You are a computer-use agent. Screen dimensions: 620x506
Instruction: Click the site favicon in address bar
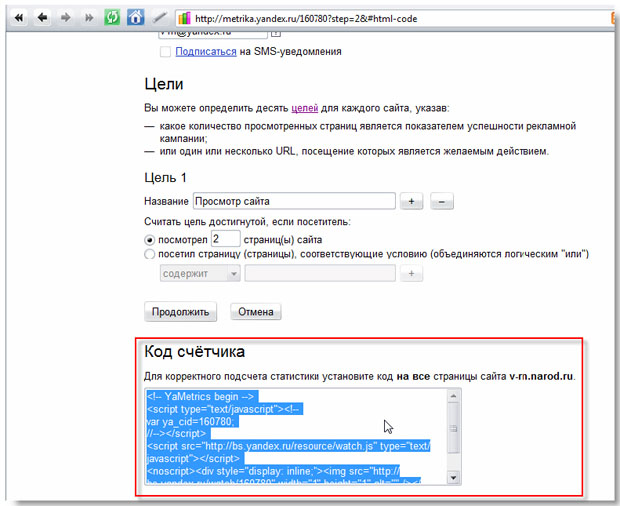tap(184, 17)
